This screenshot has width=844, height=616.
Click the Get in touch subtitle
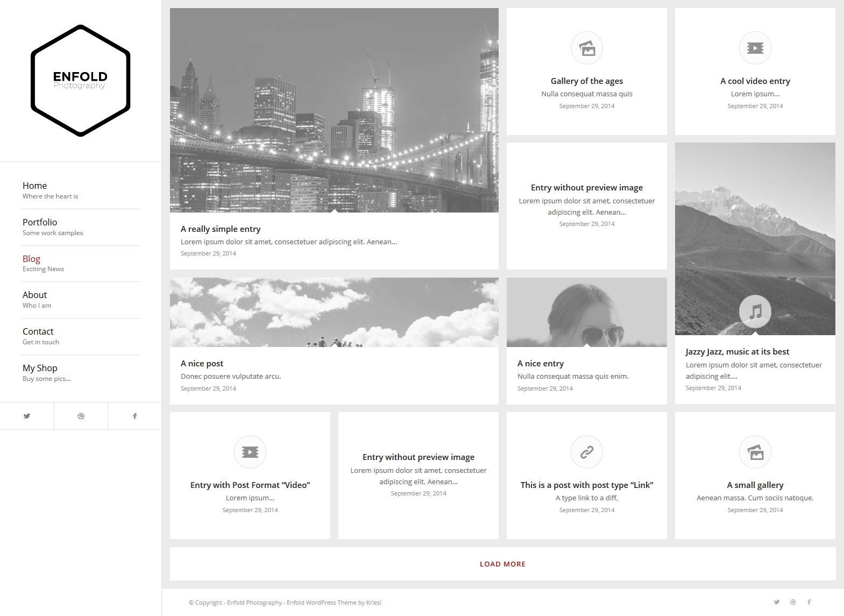tap(41, 342)
